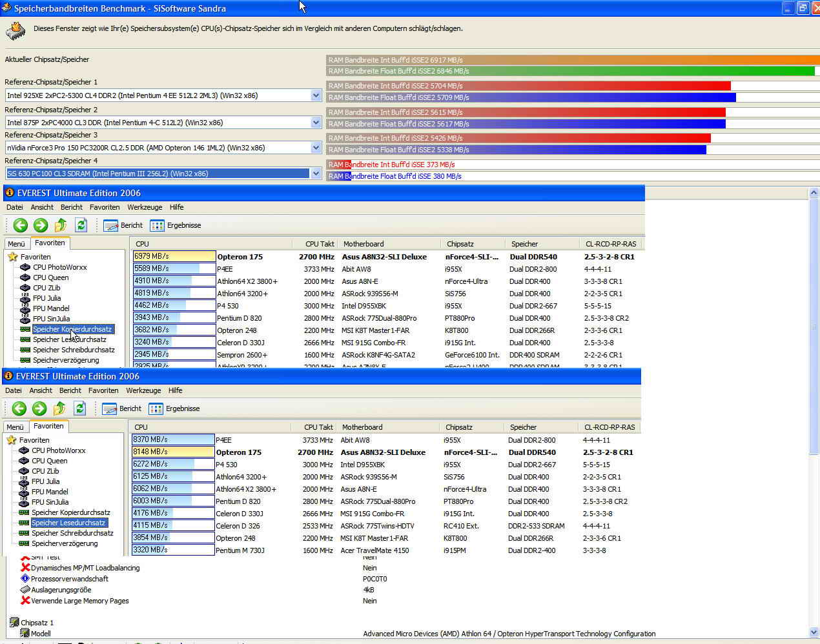820x644 pixels.
Task: Open Ergebnisse in the lower EVEREST toolbar
Action: [174, 408]
